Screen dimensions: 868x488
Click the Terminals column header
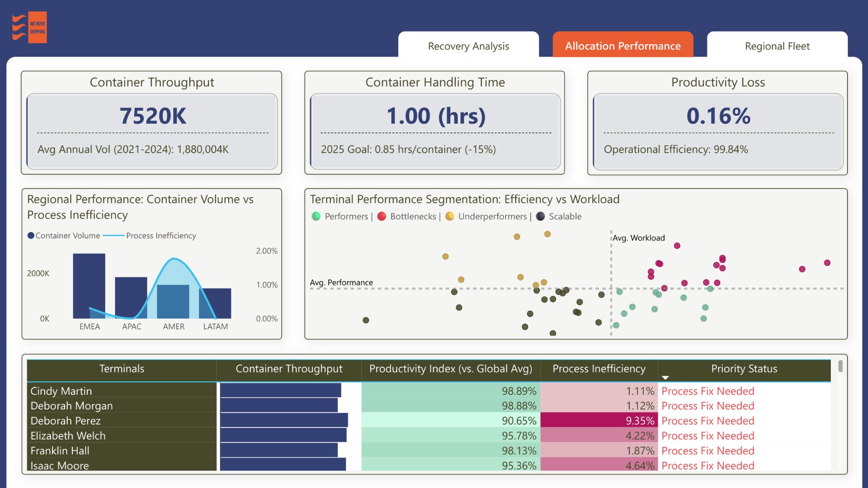pyautogui.click(x=122, y=369)
